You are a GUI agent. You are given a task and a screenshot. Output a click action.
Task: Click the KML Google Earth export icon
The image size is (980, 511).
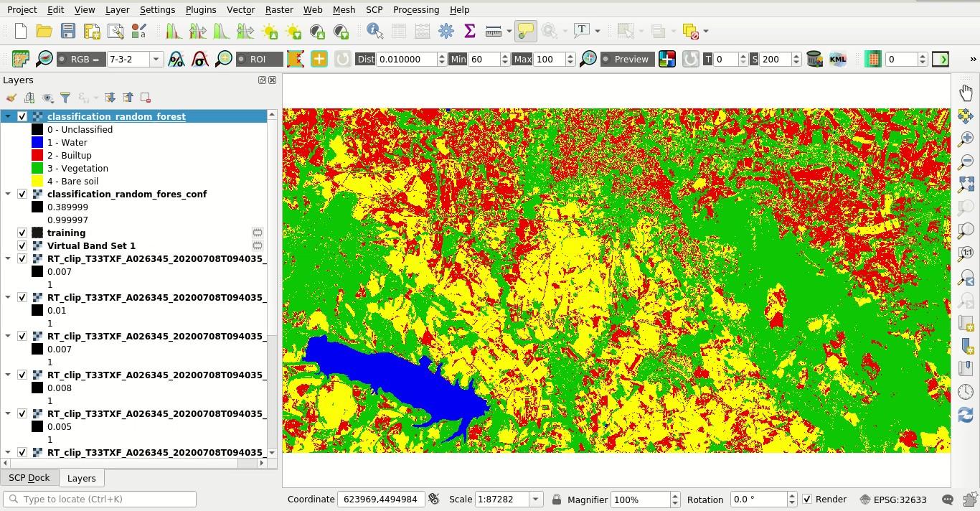837,59
